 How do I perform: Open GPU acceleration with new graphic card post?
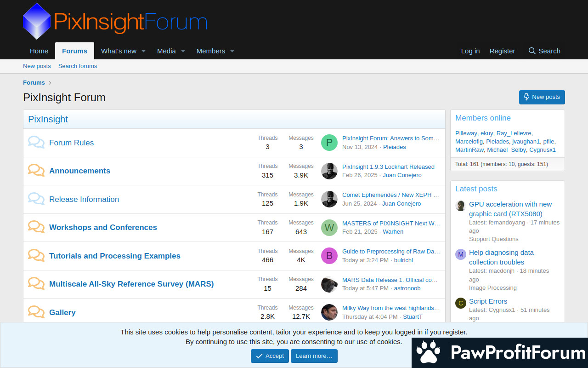point(510,209)
